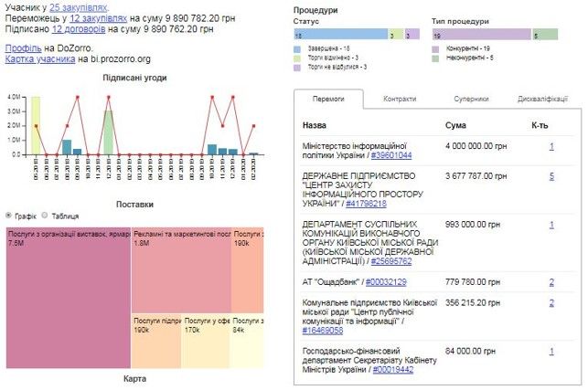Select the Графік radio button
The image size is (588, 390).
(10, 216)
